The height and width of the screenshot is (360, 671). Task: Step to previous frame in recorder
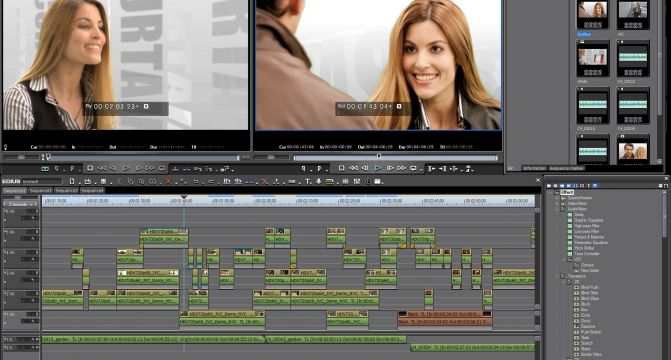(365, 168)
